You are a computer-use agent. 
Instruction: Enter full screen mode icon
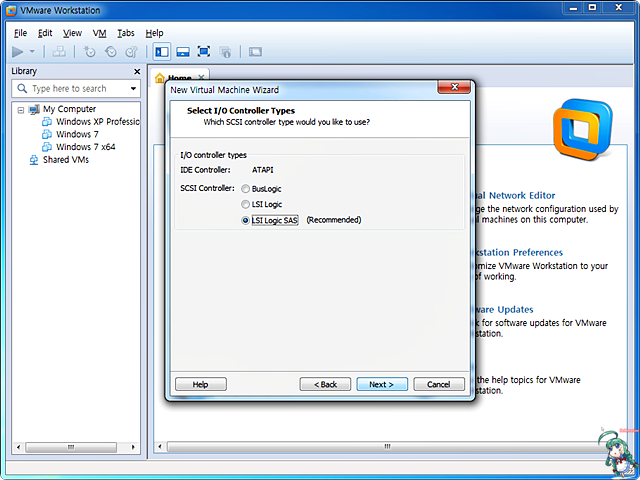click(x=204, y=52)
